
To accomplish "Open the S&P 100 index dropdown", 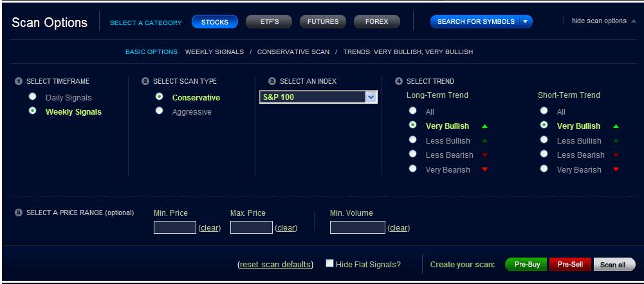I will [x=318, y=97].
